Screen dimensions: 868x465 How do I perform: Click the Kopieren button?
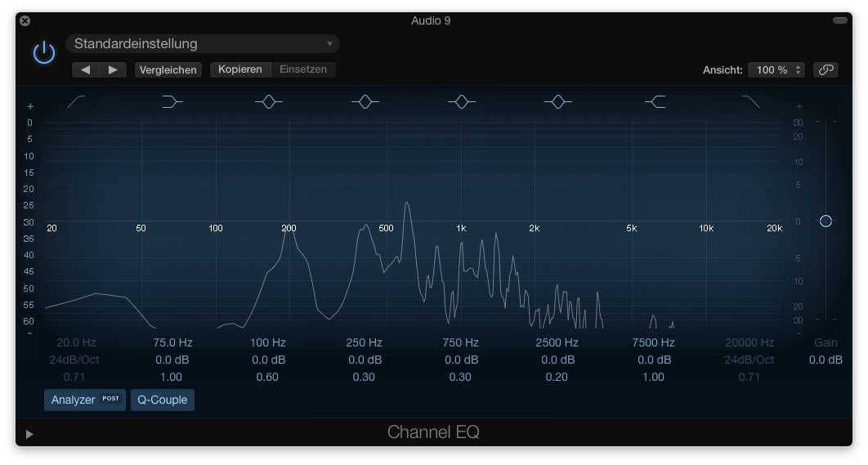pos(240,69)
